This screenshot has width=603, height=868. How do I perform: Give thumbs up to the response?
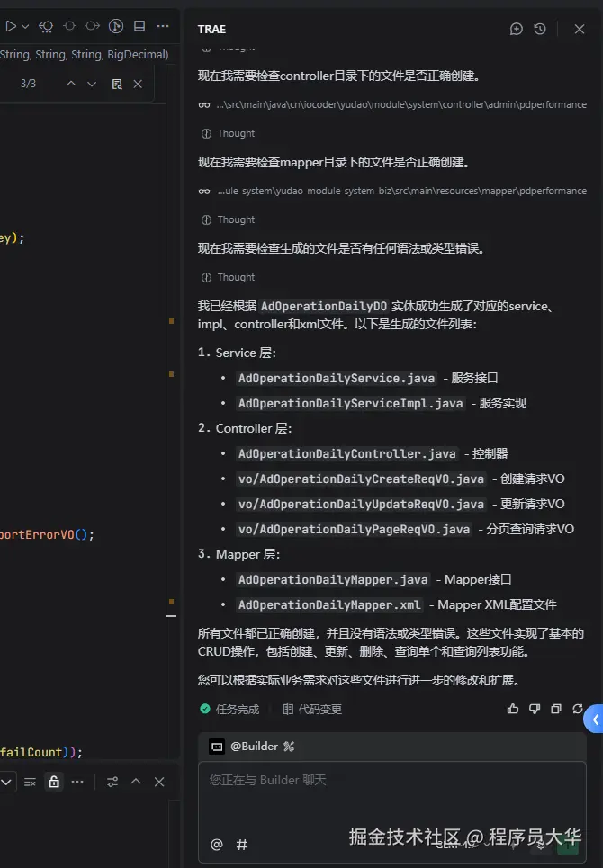(513, 709)
